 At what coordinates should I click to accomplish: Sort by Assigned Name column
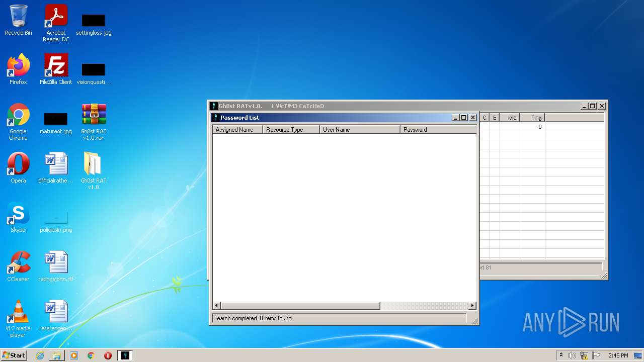click(237, 129)
